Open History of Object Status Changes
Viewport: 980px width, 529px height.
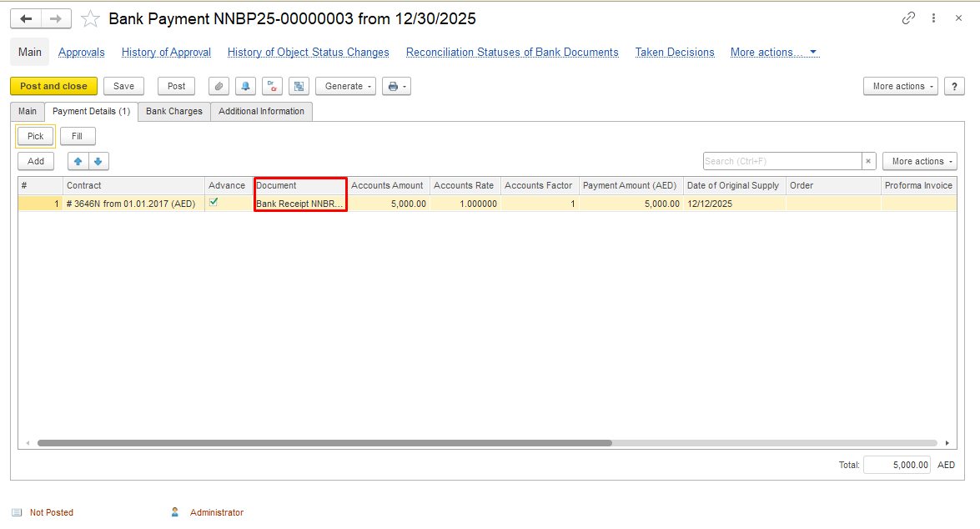pyautogui.click(x=308, y=53)
